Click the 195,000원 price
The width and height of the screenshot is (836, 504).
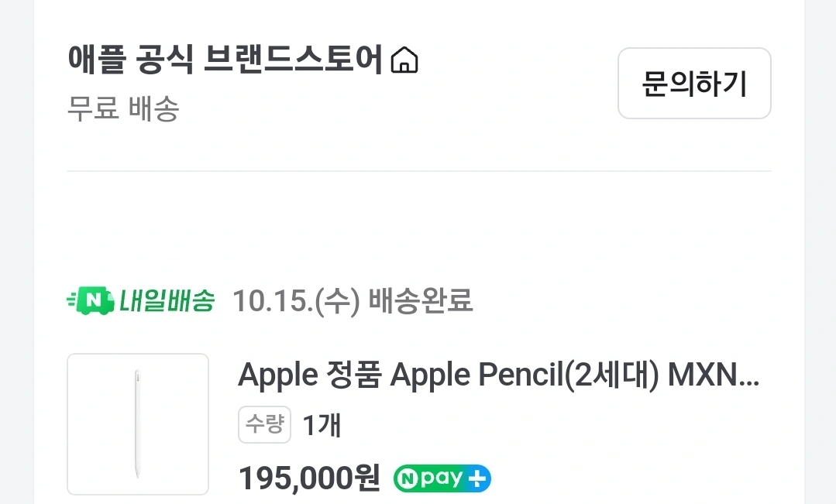(309, 478)
